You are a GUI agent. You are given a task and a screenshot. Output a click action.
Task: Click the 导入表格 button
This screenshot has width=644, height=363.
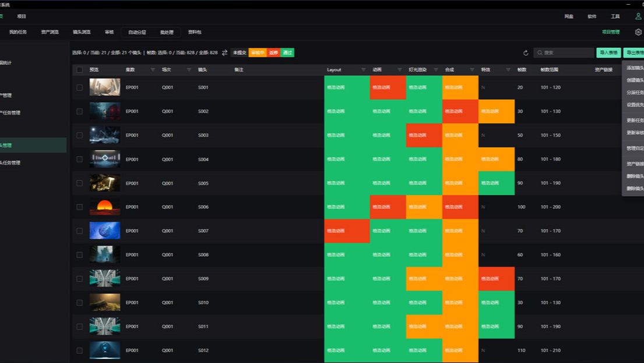608,53
